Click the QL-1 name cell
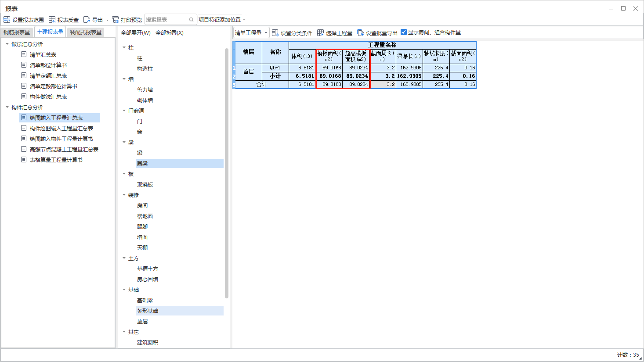Image resolution: width=644 pixels, height=362 pixels. (275, 68)
